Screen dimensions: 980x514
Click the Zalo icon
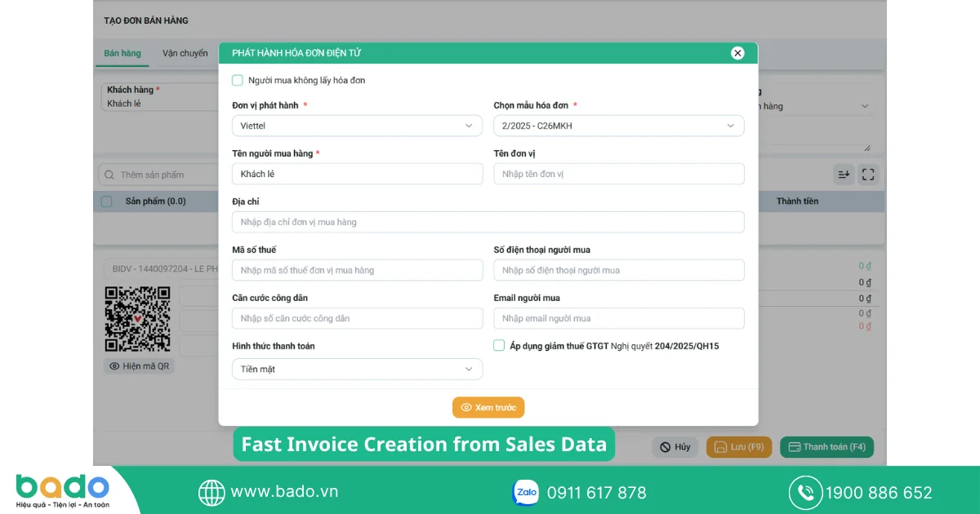coord(525,492)
